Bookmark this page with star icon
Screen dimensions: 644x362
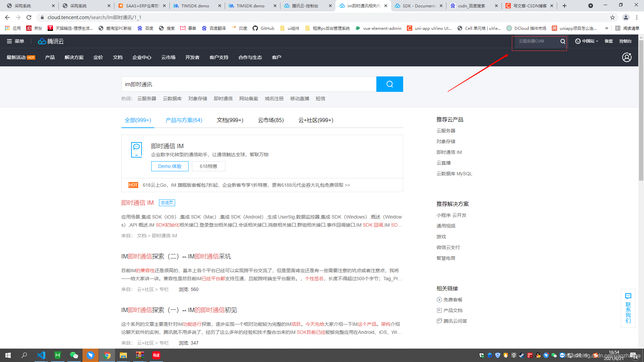pyautogui.click(x=612, y=17)
